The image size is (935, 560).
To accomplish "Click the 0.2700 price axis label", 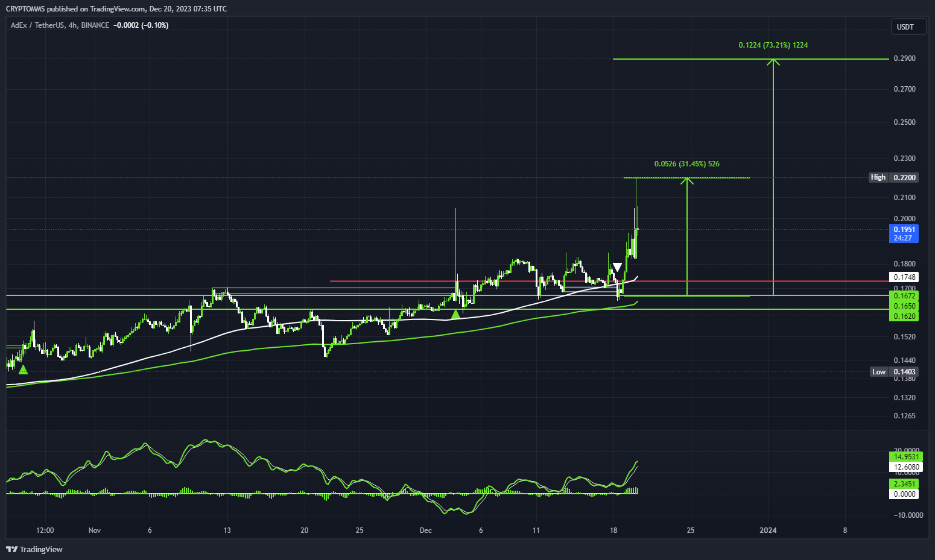I will pos(904,89).
